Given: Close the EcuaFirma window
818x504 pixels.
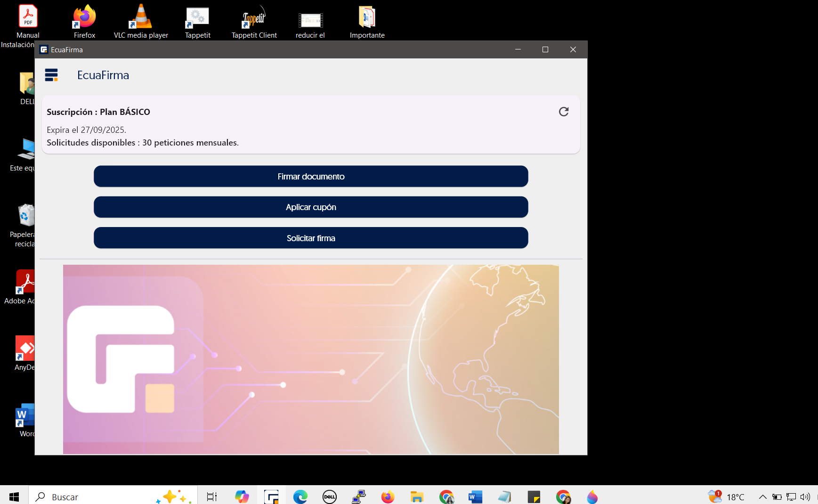Looking at the screenshot, I should tap(573, 49).
